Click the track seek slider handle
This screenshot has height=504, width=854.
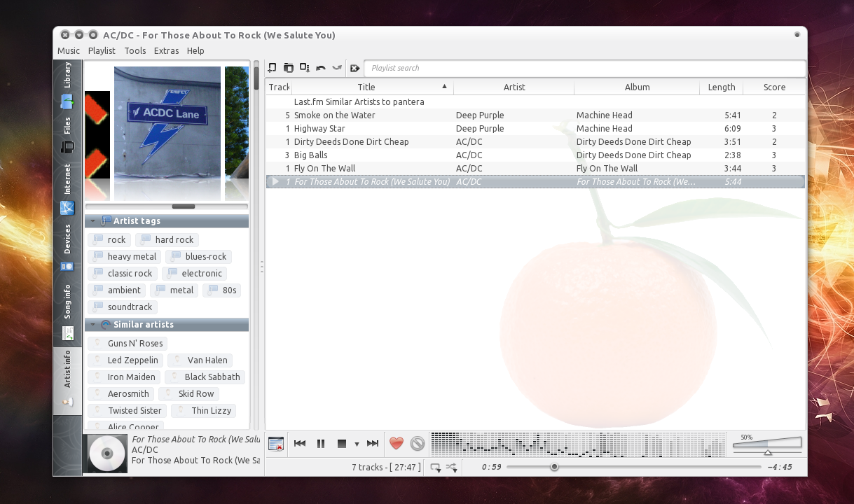(554, 467)
